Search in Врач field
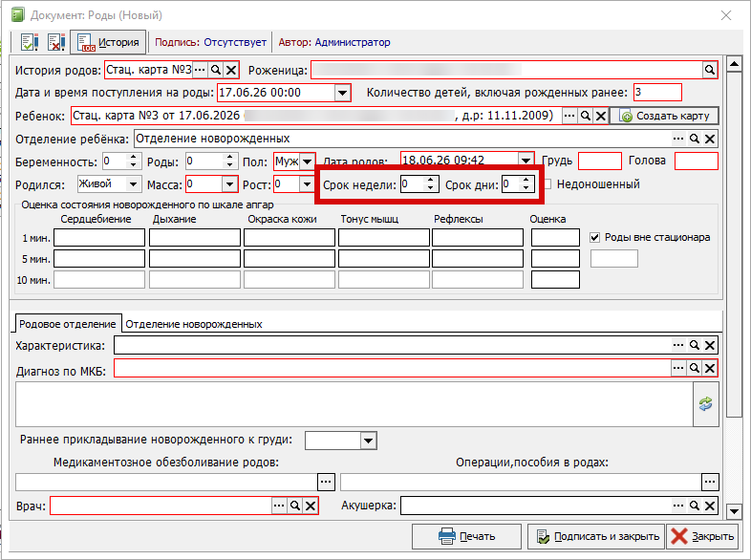The height and width of the screenshot is (560, 751). coord(295,506)
